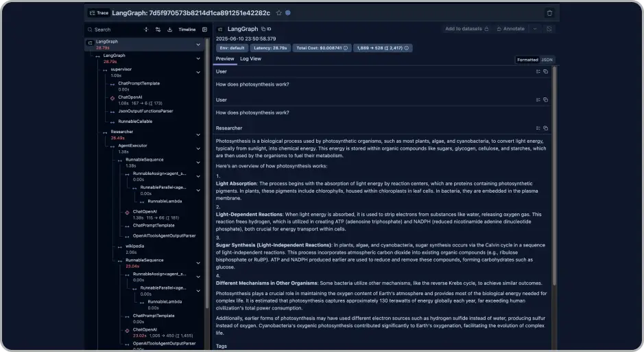Toggle formatting icon on second User message
The height and width of the screenshot is (352, 644).
click(538, 99)
